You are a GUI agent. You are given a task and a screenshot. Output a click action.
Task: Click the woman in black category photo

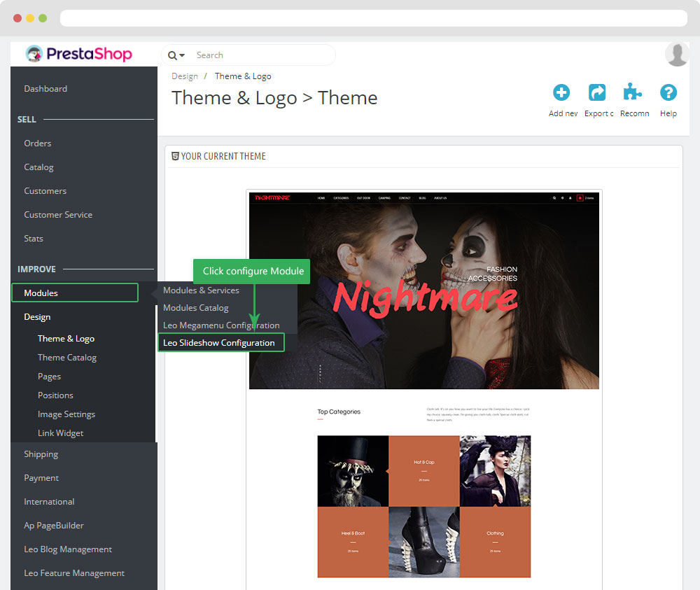pyautogui.click(x=495, y=471)
